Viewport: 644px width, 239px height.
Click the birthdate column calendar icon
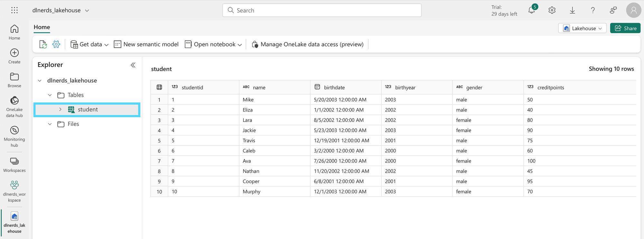pos(317,87)
